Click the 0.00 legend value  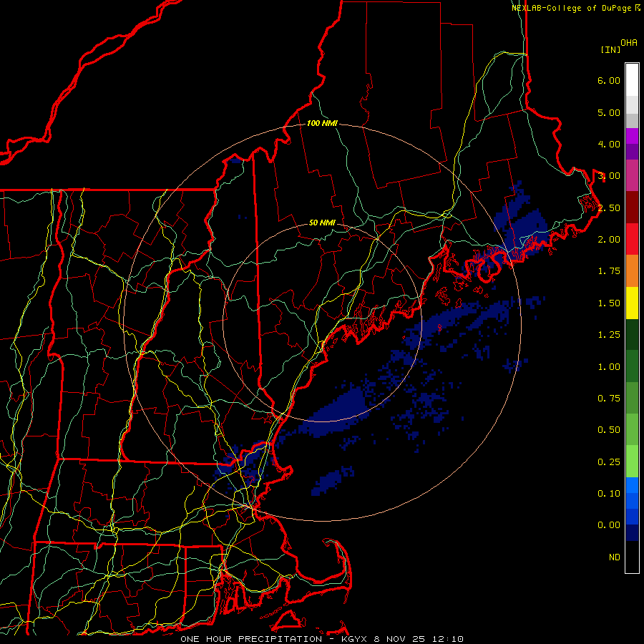coord(608,525)
